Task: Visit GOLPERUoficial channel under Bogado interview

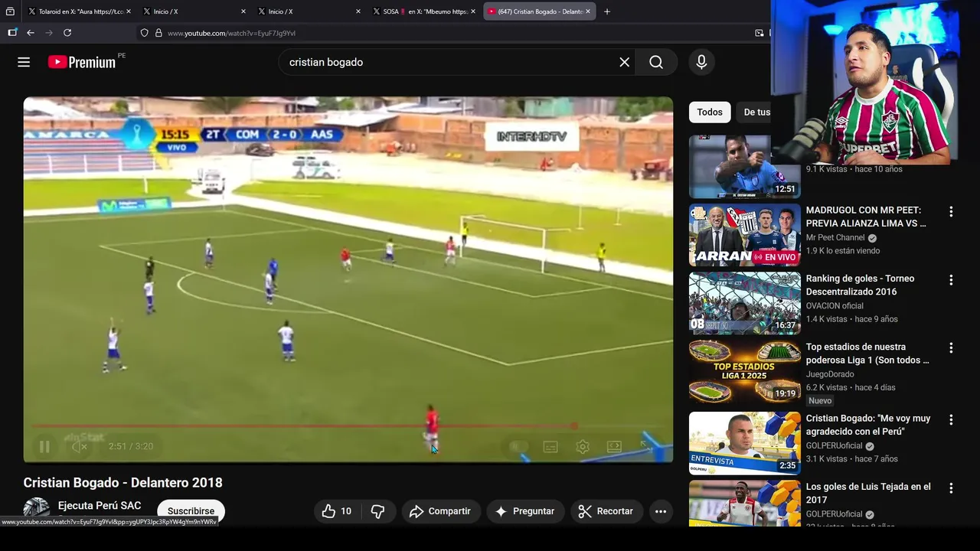Action: [834, 446]
